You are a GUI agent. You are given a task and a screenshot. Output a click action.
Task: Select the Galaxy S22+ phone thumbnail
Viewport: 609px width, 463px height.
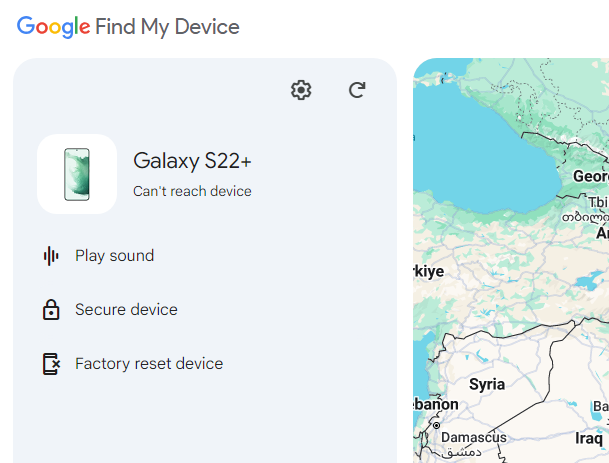click(77, 174)
